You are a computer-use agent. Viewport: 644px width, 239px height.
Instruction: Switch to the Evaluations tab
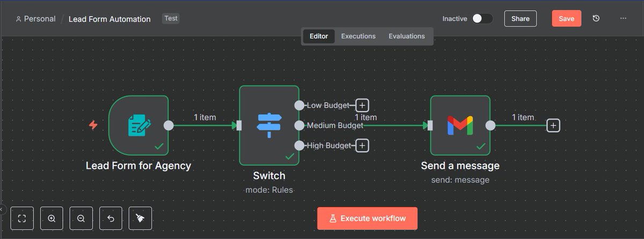(x=407, y=36)
